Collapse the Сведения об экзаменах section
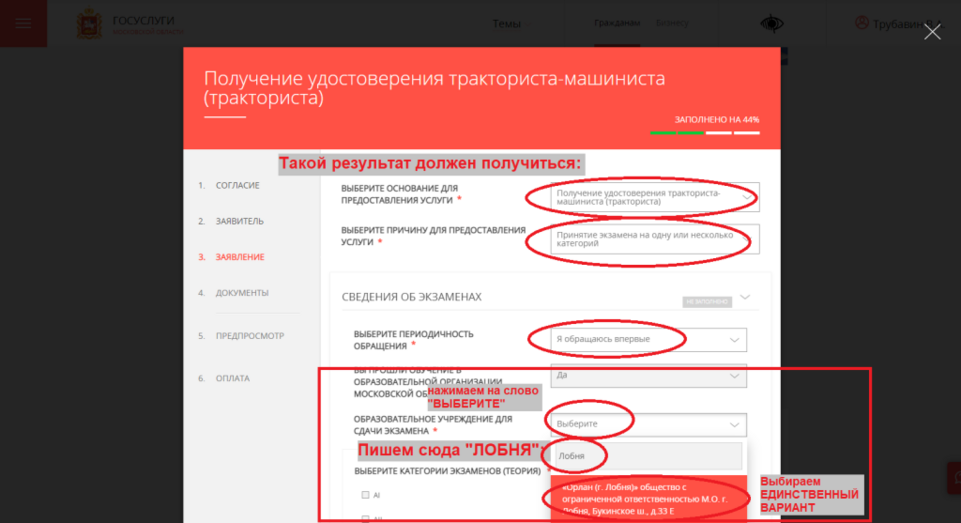 [744, 297]
